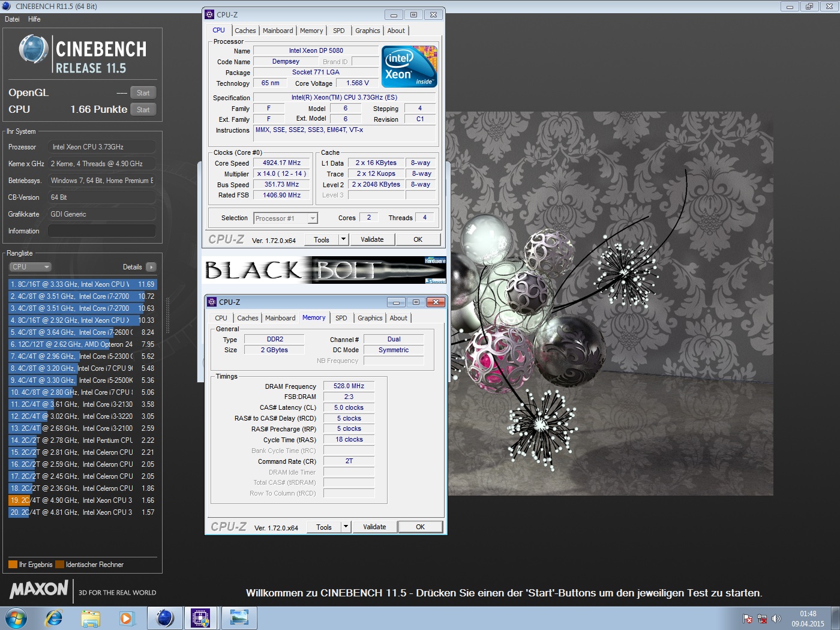Click Validate in lower CPU-Z window

[374, 527]
